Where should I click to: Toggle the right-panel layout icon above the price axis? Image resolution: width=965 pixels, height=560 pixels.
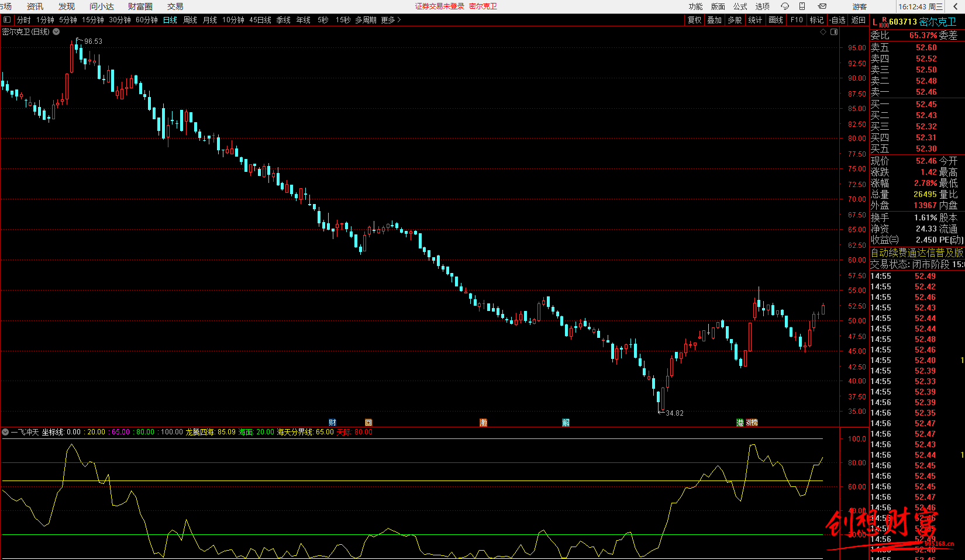pos(835,32)
